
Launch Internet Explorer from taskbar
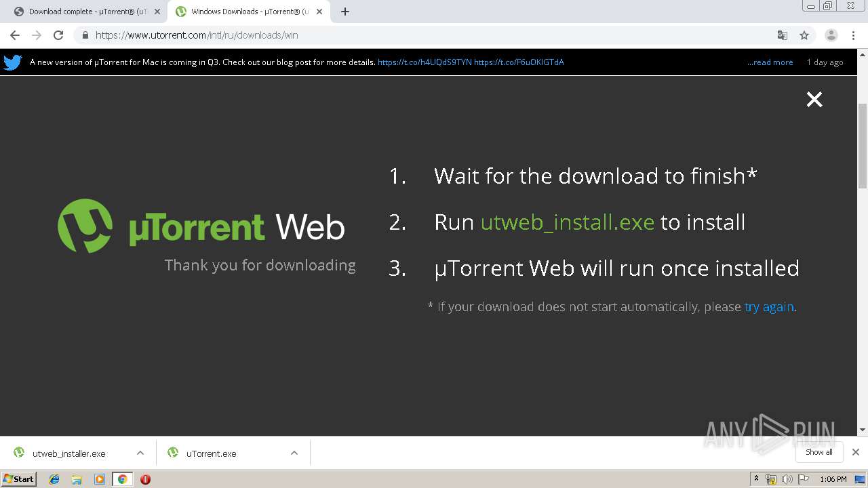54,479
